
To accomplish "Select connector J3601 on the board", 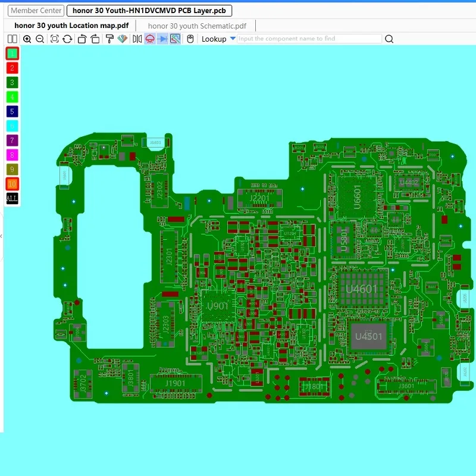I will [x=406, y=386].
